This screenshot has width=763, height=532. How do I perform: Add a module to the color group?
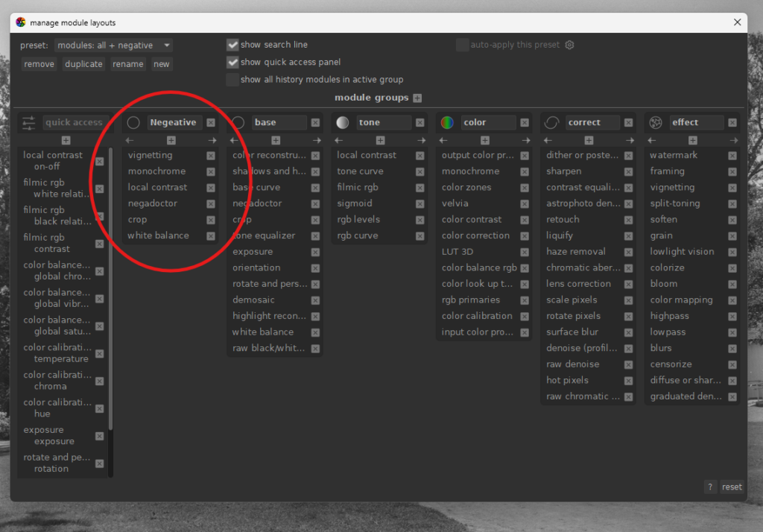point(485,141)
